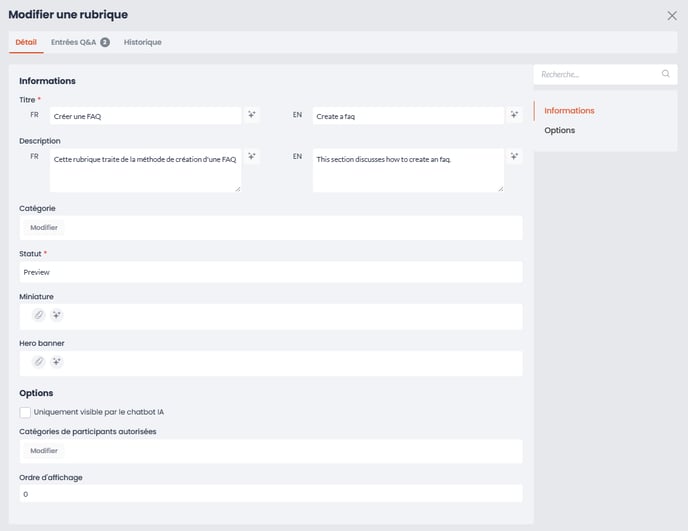Image resolution: width=688 pixels, height=531 pixels.
Task: Enable Uniquement visible par le chatbot IA
Action: (x=25, y=412)
